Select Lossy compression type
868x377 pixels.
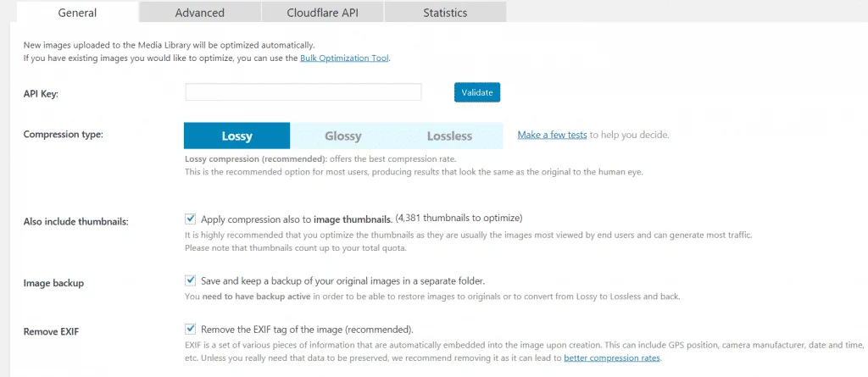pos(237,136)
